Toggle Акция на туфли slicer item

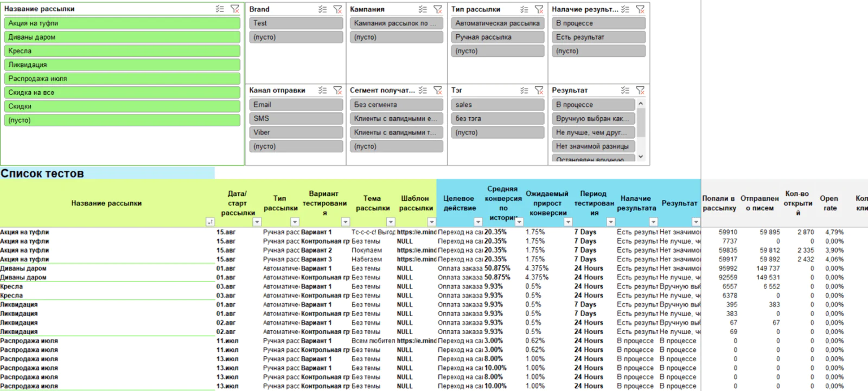(122, 23)
